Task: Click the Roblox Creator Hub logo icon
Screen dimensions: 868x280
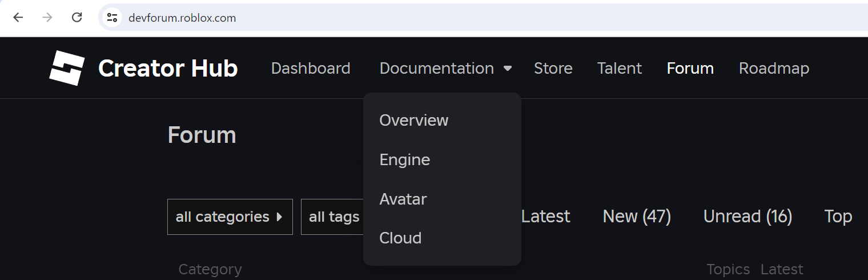Action: click(x=67, y=68)
